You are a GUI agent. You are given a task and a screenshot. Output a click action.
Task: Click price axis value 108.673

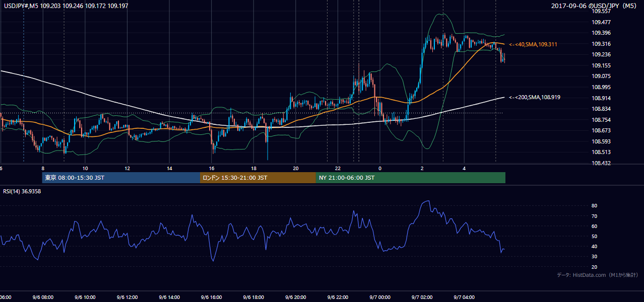(x=601, y=130)
